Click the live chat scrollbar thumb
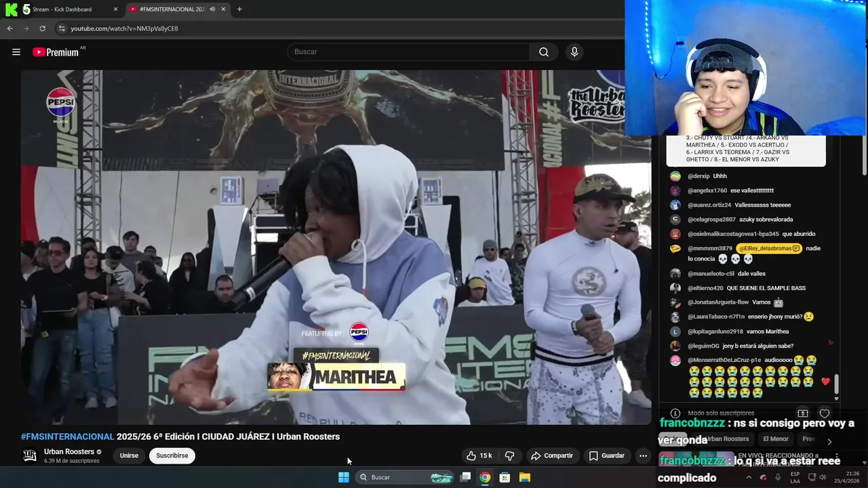868x488 pixels. [x=836, y=384]
